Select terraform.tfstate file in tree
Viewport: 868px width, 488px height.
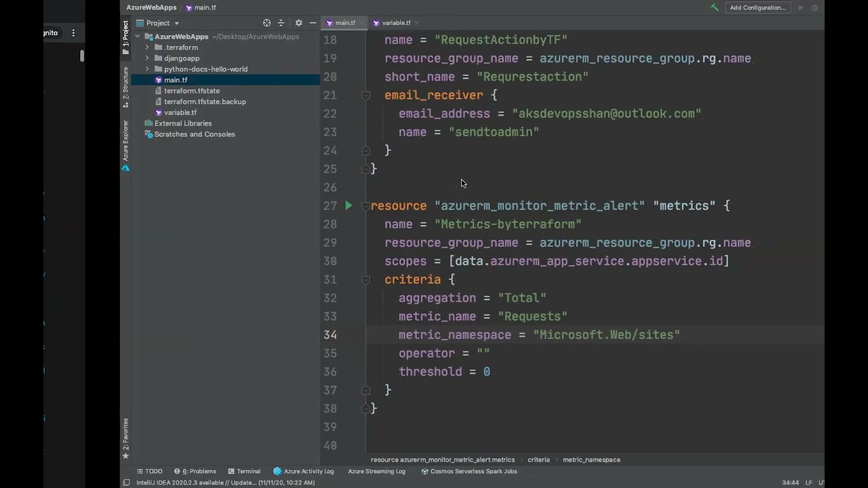tap(192, 91)
